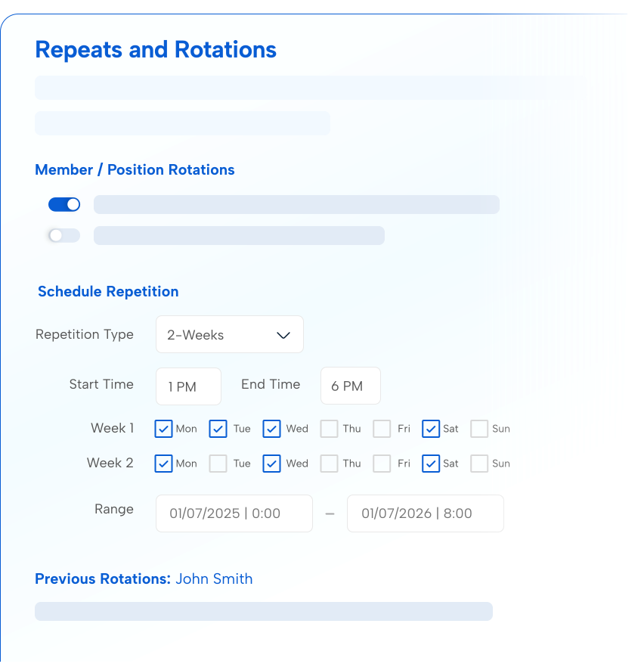Enable the second rotation toggle switch
Screen dimensions: 644x670
[63, 235]
